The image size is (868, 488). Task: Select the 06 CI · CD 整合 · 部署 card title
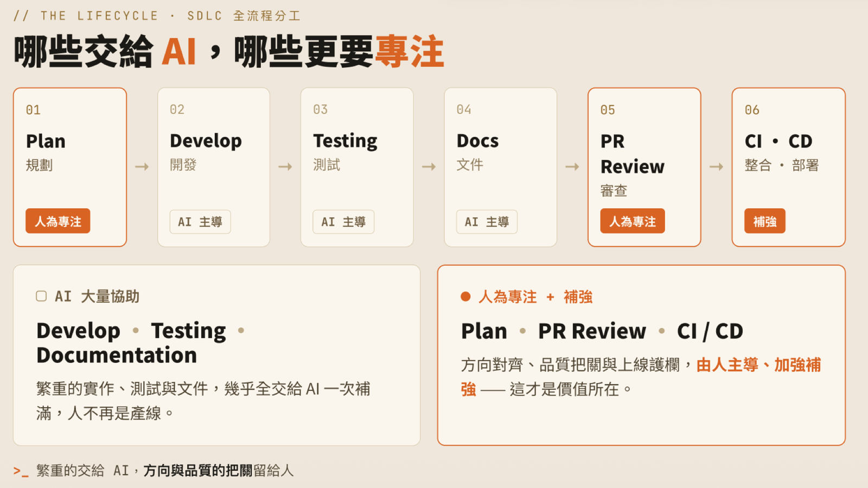(x=778, y=141)
